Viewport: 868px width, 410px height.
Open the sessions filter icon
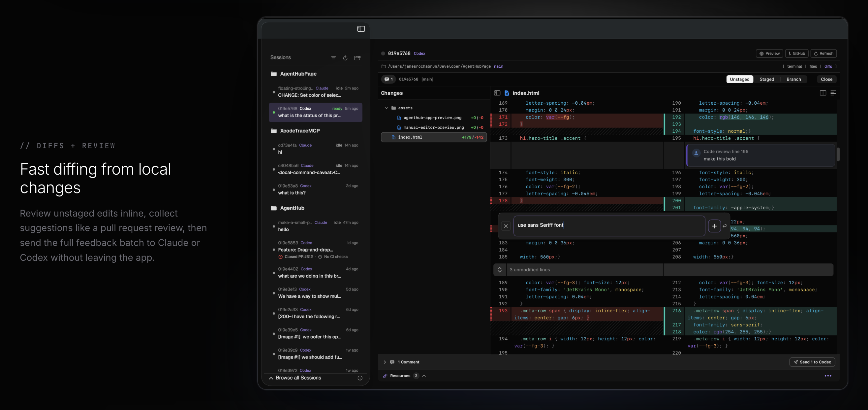333,58
